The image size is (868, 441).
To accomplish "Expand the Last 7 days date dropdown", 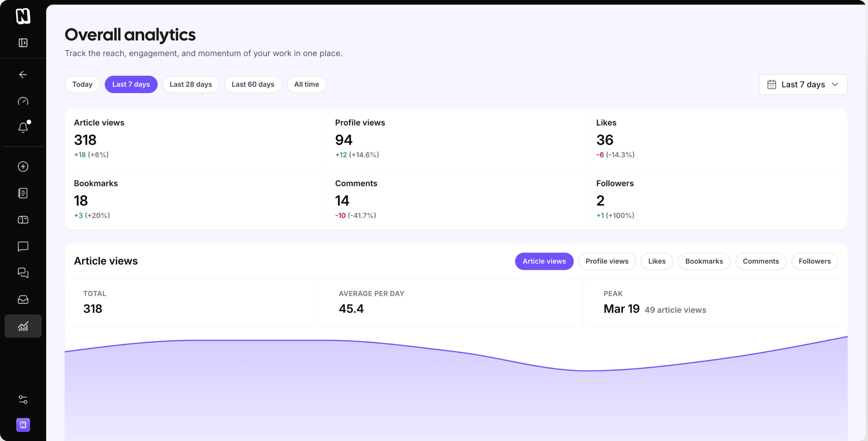I will coord(803,84).
